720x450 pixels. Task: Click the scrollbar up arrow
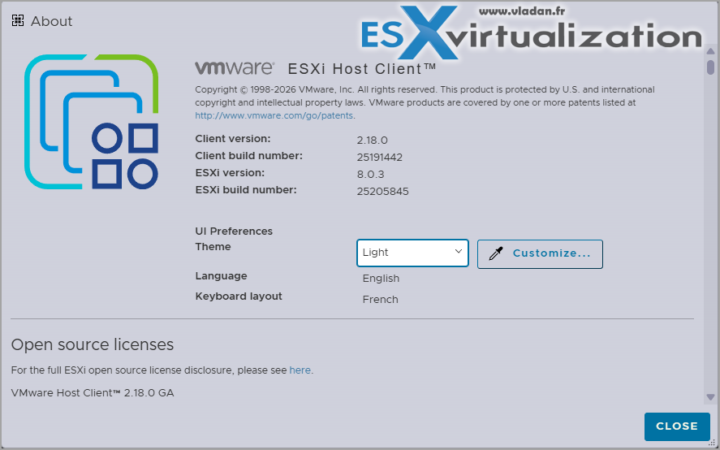[711, 49]
